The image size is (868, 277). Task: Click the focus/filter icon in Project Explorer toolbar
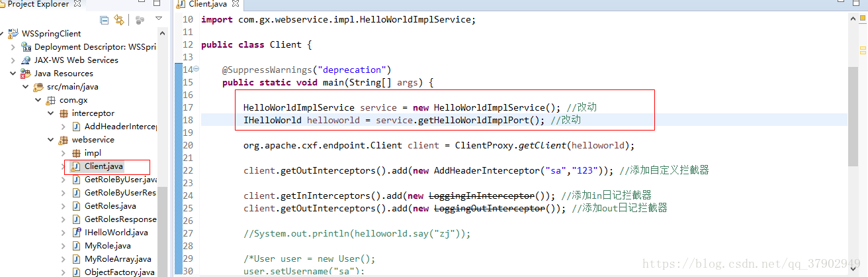[139, 20]
